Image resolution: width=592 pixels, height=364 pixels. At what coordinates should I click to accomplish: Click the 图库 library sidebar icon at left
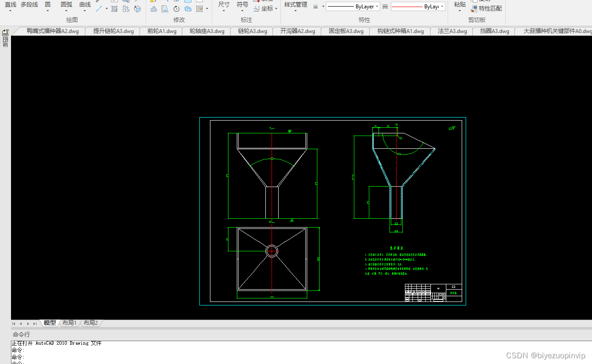pyautogui.click(x=5, y=38)
